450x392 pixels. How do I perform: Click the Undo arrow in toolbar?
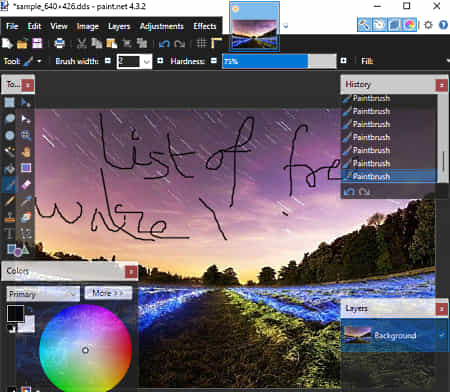click(x=164, y=44)
